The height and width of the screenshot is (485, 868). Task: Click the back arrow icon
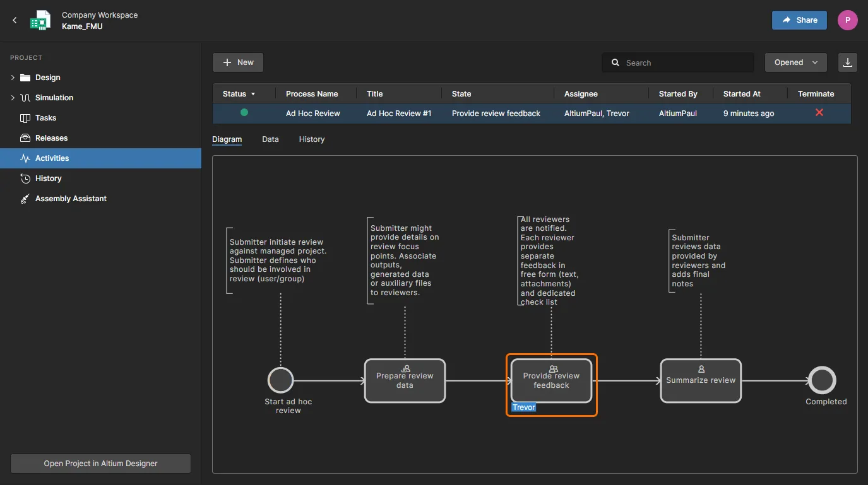[15, 20]
